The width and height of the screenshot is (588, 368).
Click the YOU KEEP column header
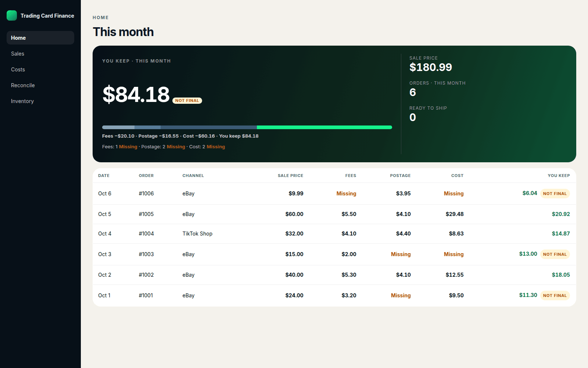(559, 176)
